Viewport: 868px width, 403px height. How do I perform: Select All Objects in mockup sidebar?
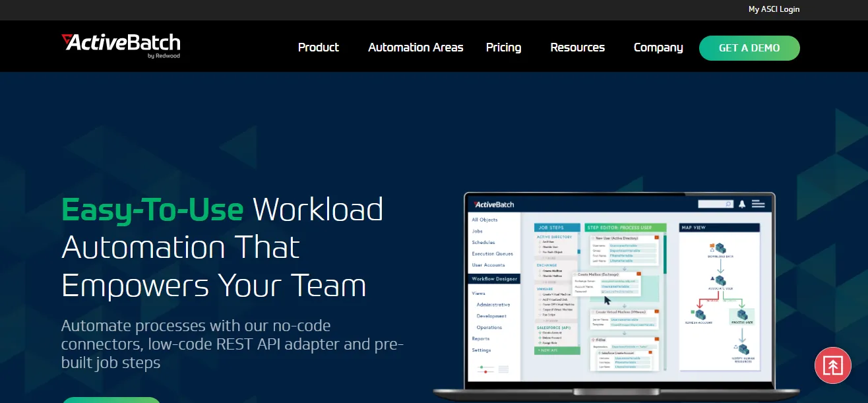(485, 220)
